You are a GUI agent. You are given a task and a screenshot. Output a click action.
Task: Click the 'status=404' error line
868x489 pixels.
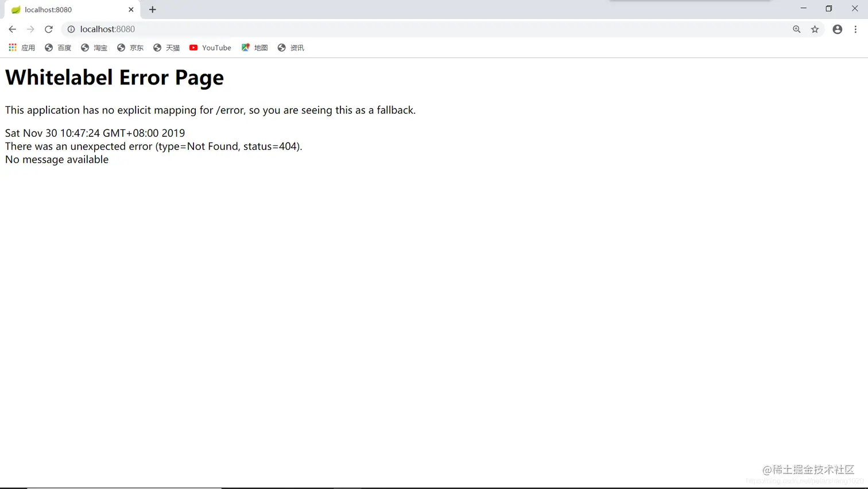(x=153, y=146)
